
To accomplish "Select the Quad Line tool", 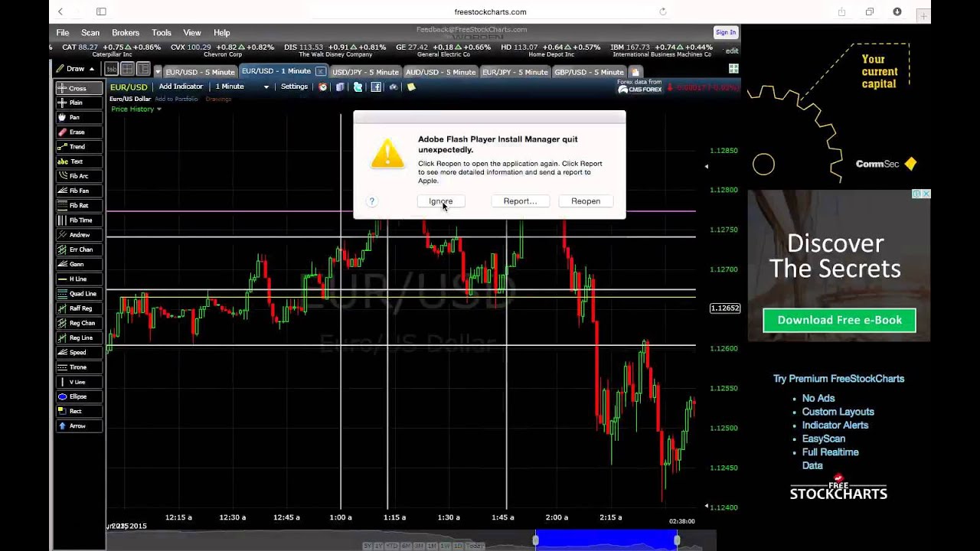I will (x=79, y=294).
